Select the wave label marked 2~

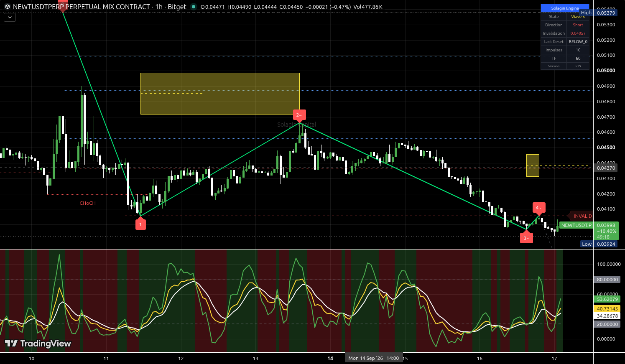pyautogui.click(x=299, y=115)
